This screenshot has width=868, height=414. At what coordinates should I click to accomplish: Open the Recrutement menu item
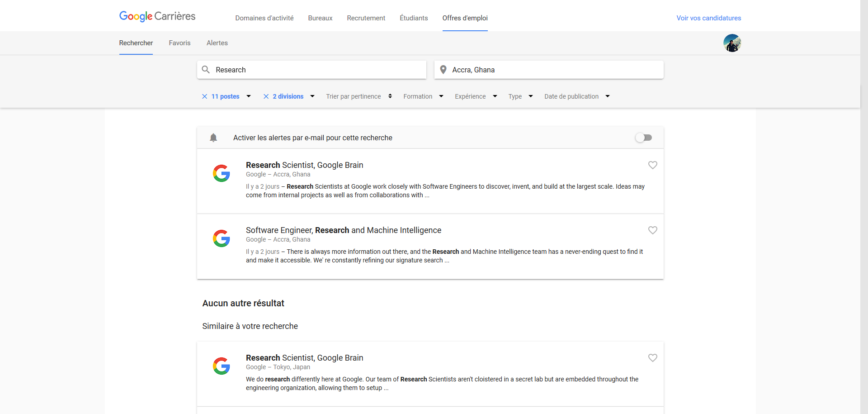pos(366,18)
